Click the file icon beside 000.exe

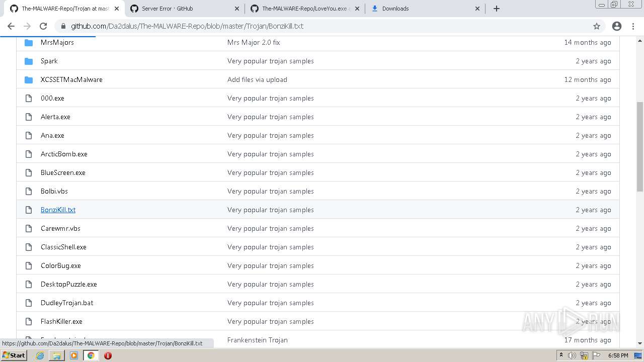(x=29, y=98)
